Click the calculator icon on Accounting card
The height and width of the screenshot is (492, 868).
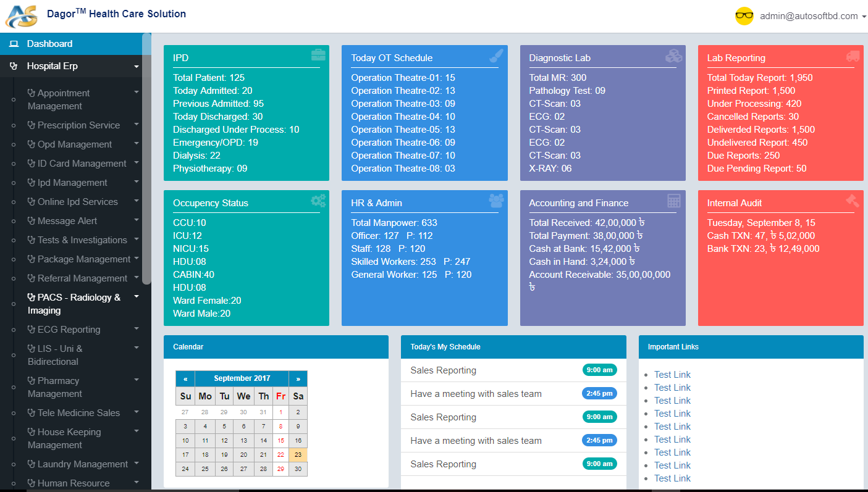point(674,201)
